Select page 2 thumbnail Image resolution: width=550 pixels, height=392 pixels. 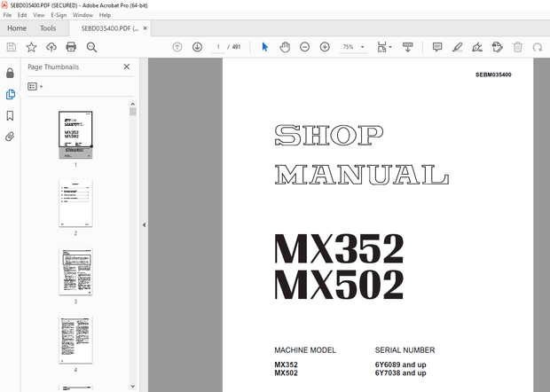[75, 203]
